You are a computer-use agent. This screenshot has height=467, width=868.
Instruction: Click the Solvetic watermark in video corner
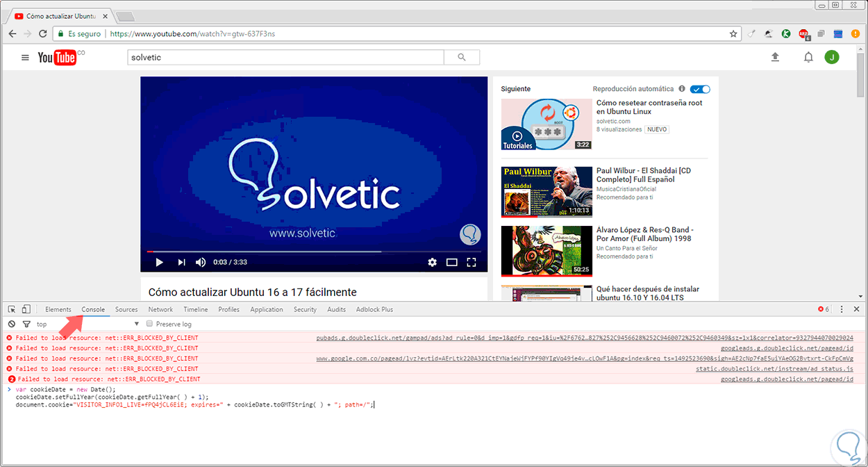pyautogui.click(x=470, y=235)
